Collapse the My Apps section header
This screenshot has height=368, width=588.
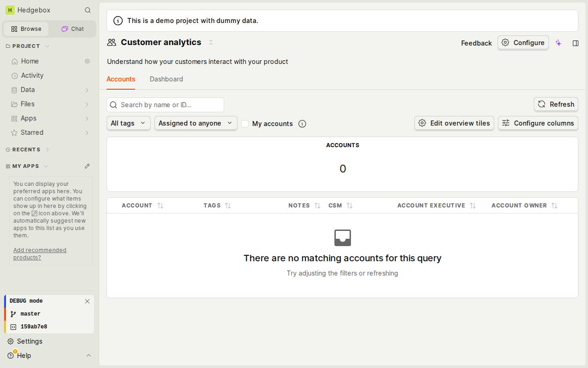[x=27, y=166]
